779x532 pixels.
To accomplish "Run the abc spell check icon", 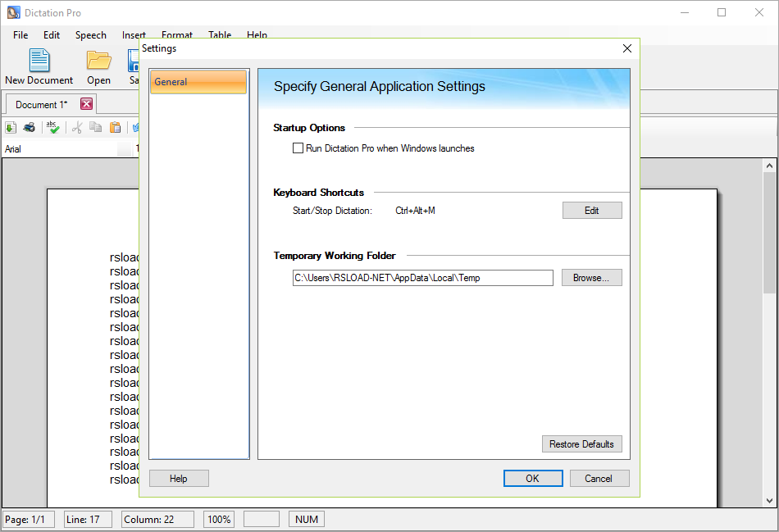I will [x=52, y=128].
